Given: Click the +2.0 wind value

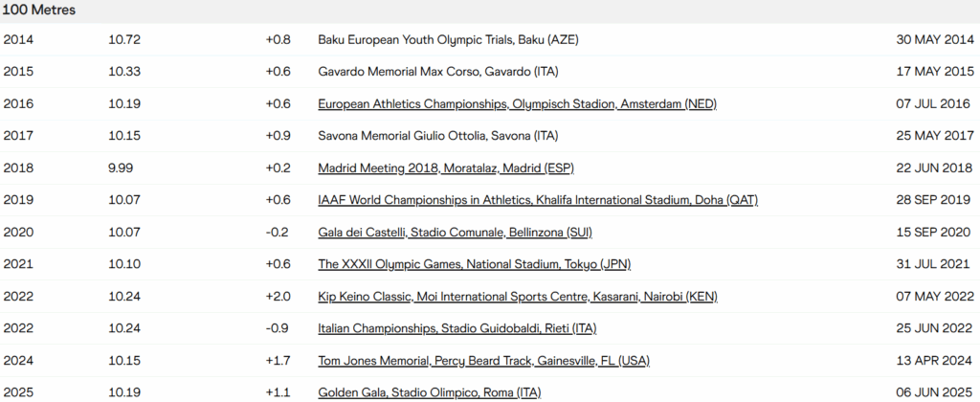Looking at the screenshot, I should pos(278,297).
